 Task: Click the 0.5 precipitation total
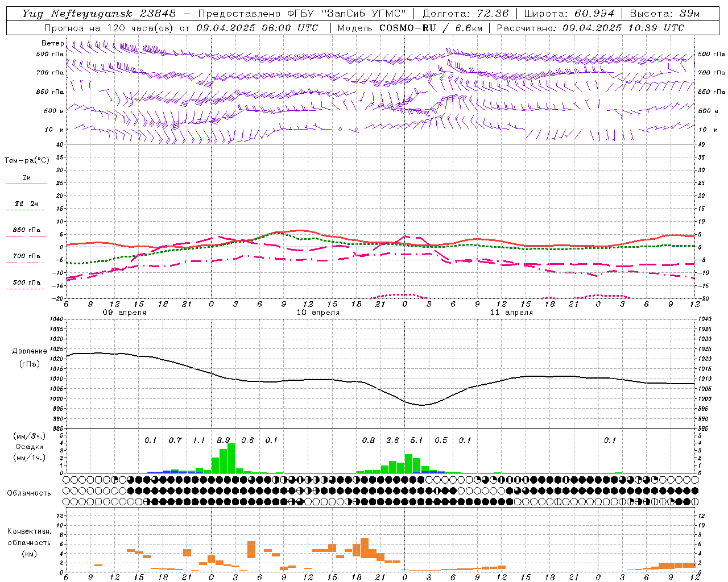pyautogui.click(x=441, y=440)
